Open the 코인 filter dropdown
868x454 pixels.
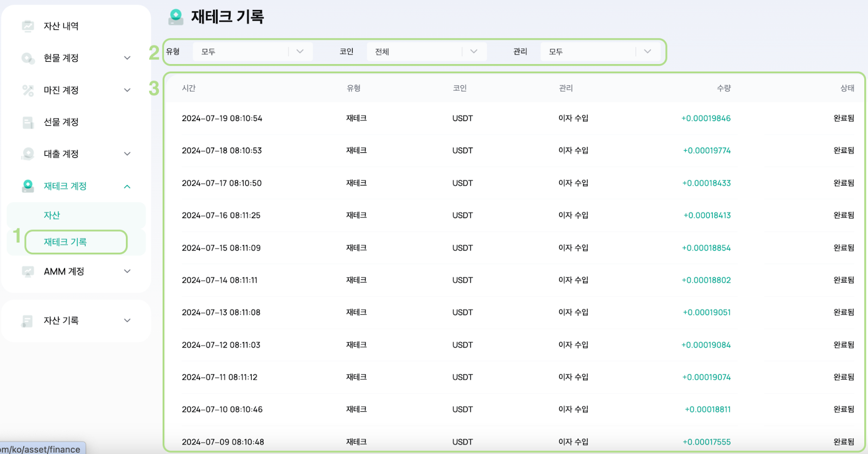coord(427,52)
